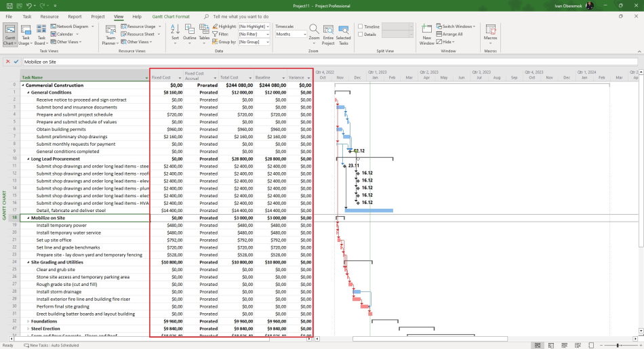644x349 pixels.
Task: Open Other Views in Task Views
Action: point(66,42)
